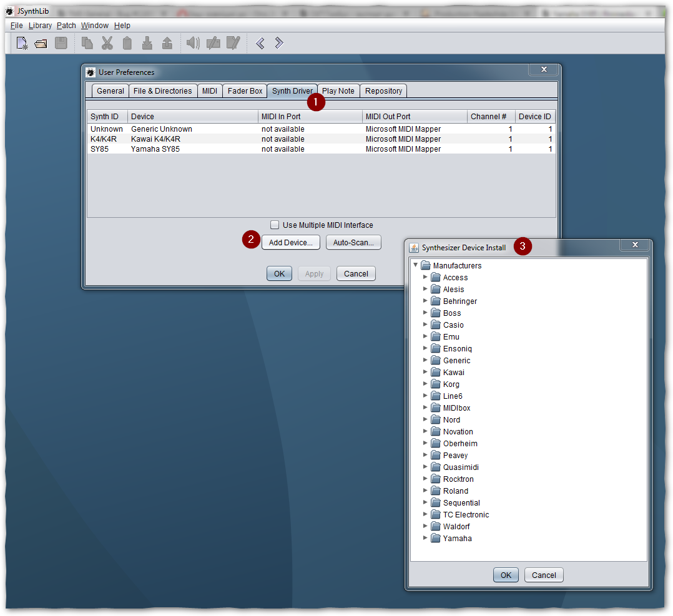Switch to the File & Directories tab
This screenshot has height=616, width=673.
[x=163, y=91]
